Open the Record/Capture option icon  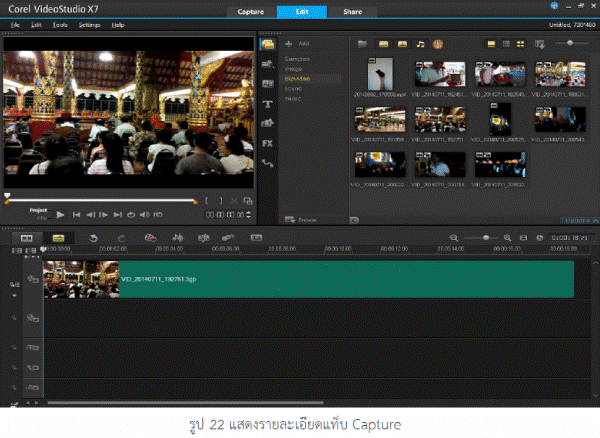150,238
